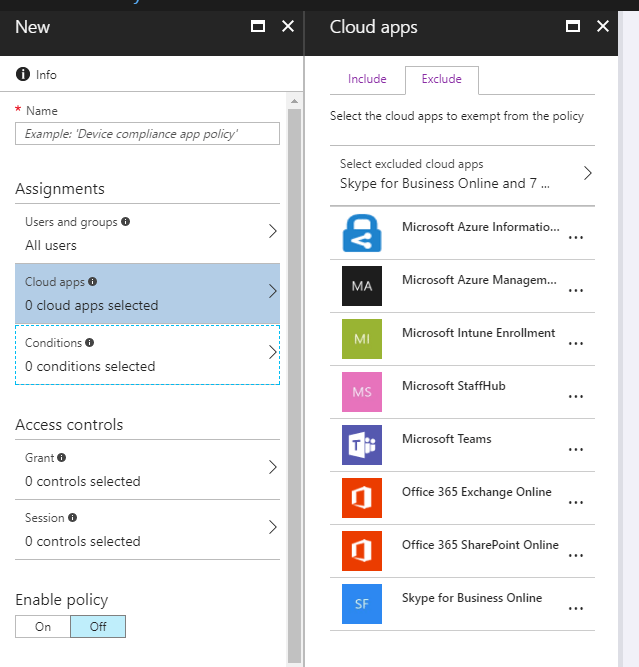Click the Session info icon

click(73, 517)
